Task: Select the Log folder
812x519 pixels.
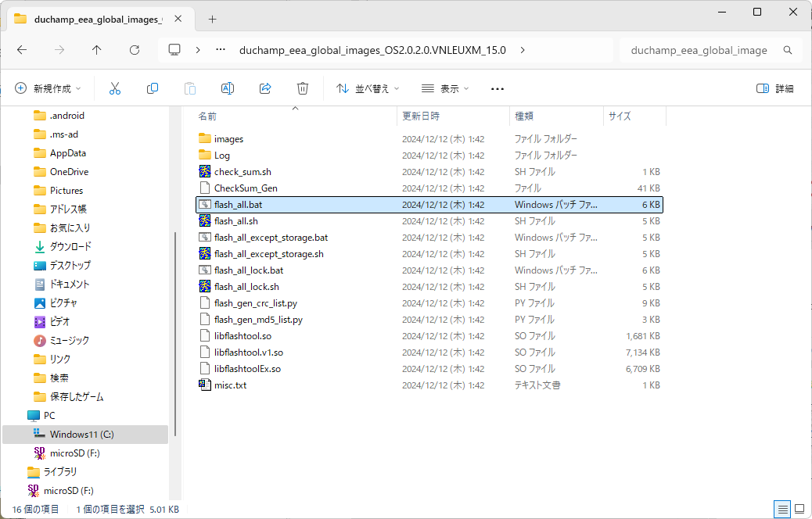Action: [x=429, y=156]
